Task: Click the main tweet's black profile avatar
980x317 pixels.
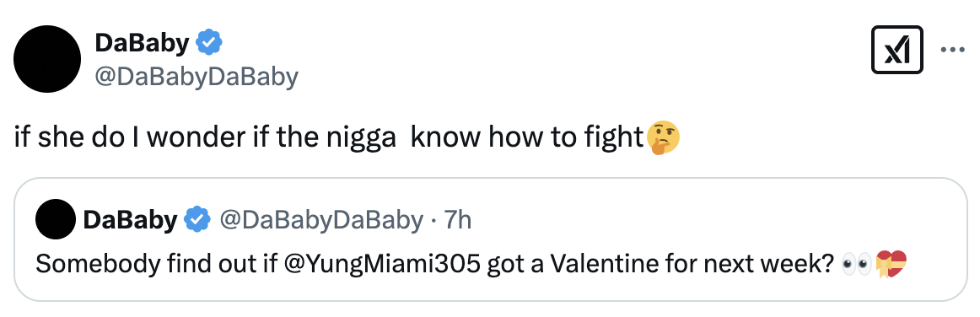Action: pos(47,59)
